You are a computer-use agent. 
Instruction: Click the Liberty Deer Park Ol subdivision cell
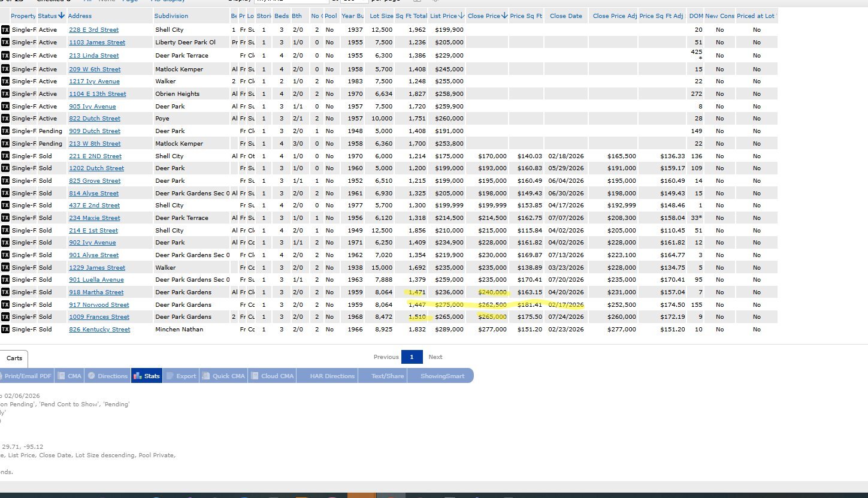pos(185,42)
